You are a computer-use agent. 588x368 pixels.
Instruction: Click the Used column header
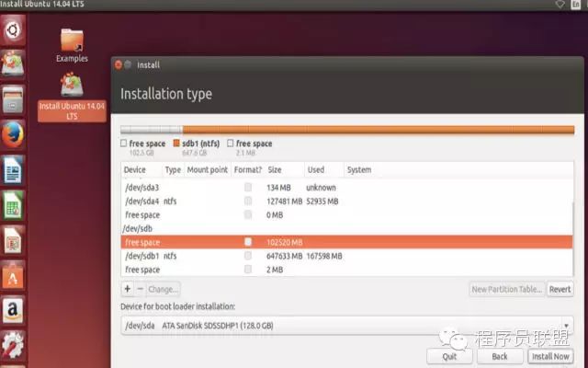[x=324, y=169]
